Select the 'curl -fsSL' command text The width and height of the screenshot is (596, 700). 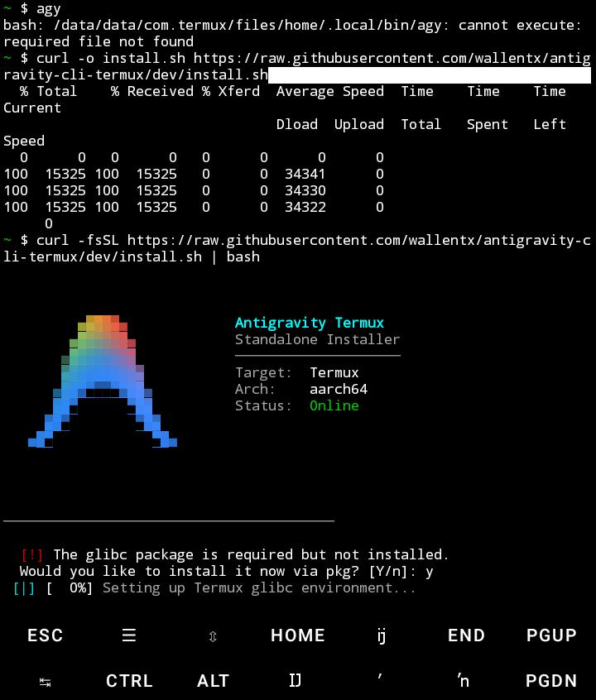coord(78,240)
